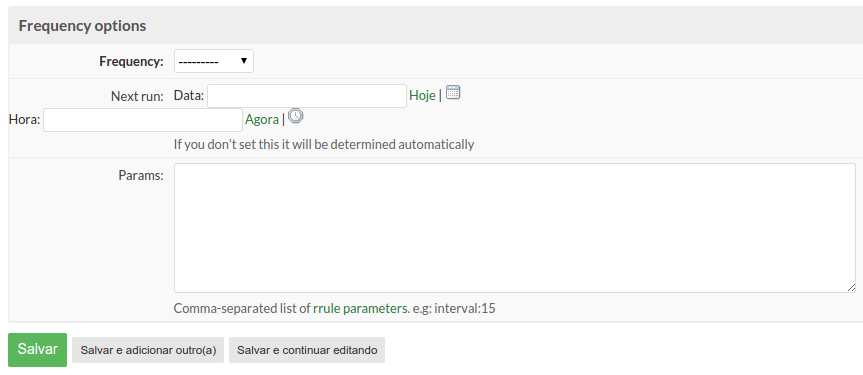Click the green Salvar button

click(37, 350)
